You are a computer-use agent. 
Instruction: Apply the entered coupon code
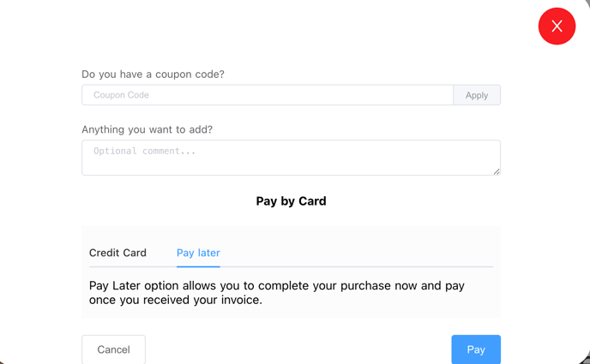click(x=477, y=95)
